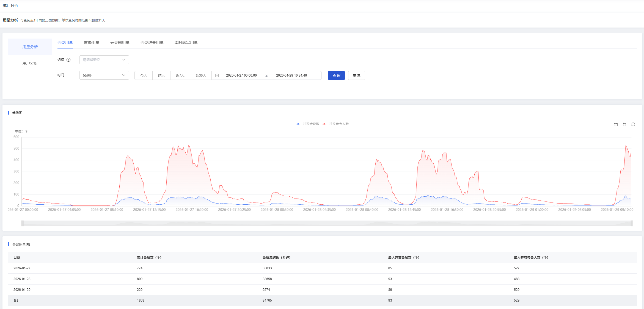
Task: Click the chart restore refresh icon
Action: click(633, 124)
